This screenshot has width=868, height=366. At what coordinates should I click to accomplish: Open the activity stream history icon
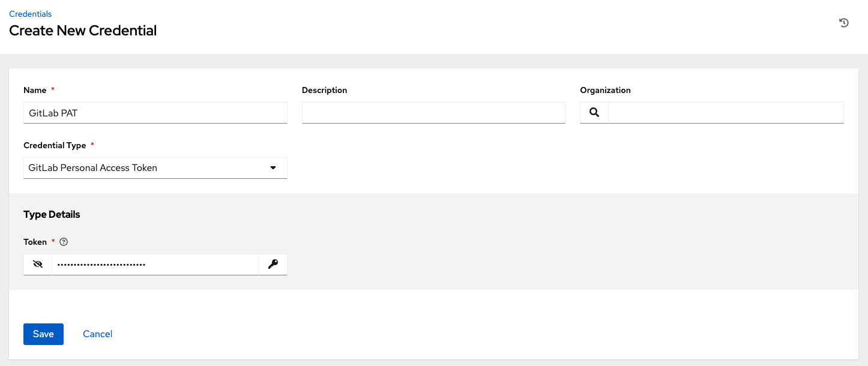(x=843, y=23)
